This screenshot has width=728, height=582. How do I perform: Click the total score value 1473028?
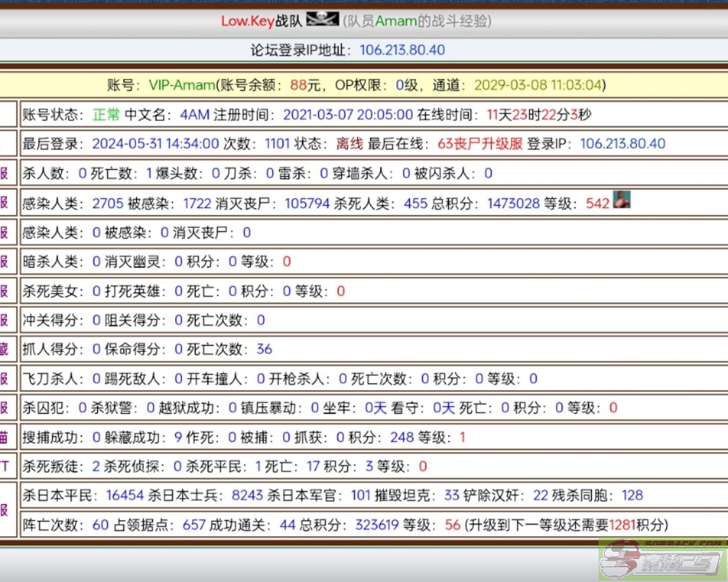click(x=513, y=203)
